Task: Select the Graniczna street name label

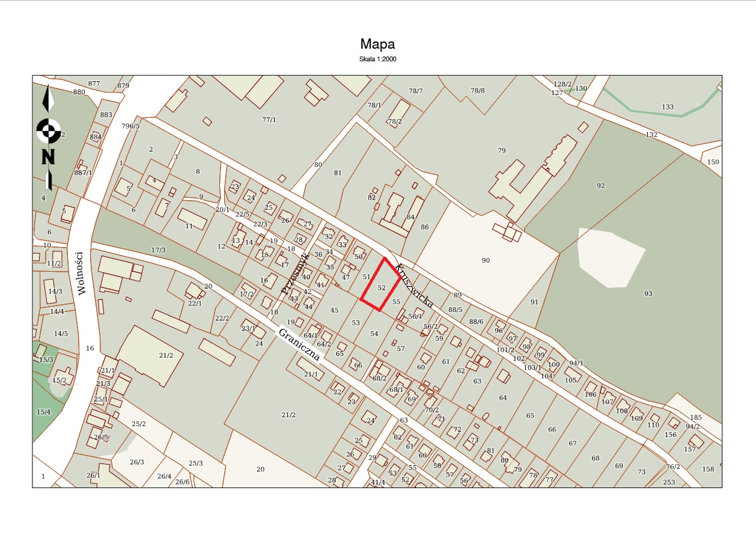Action: pos(299,344)
